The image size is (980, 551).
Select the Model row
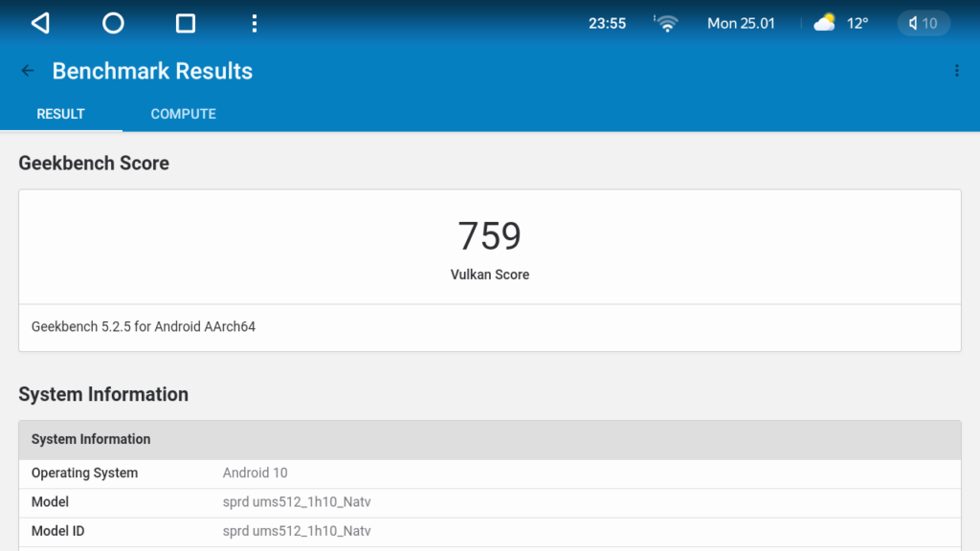point(489,502)
